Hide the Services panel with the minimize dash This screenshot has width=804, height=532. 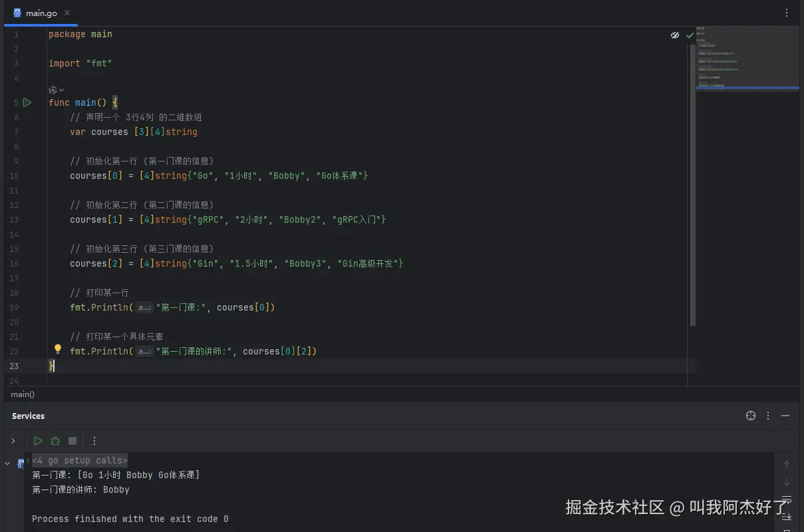click(785, 416)
